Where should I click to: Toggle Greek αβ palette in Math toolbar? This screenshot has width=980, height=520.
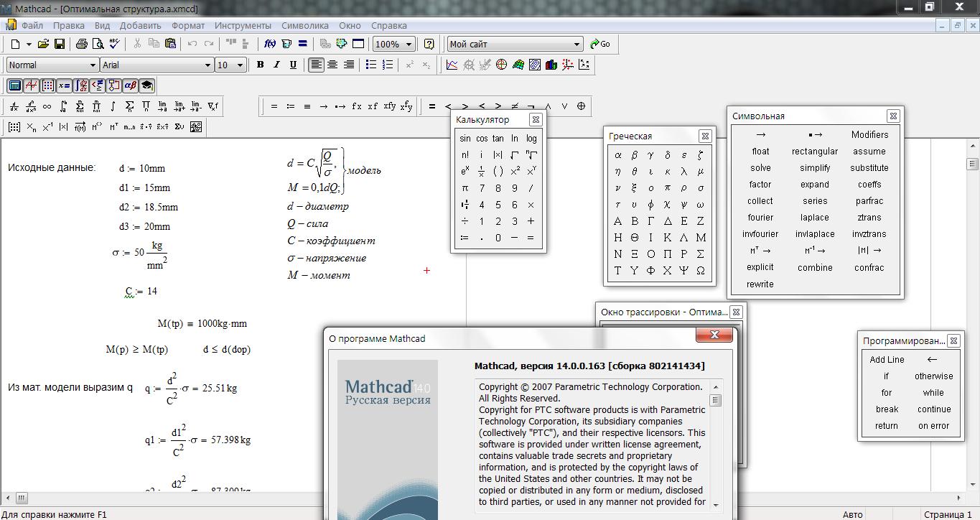click(x=130, y=85)
